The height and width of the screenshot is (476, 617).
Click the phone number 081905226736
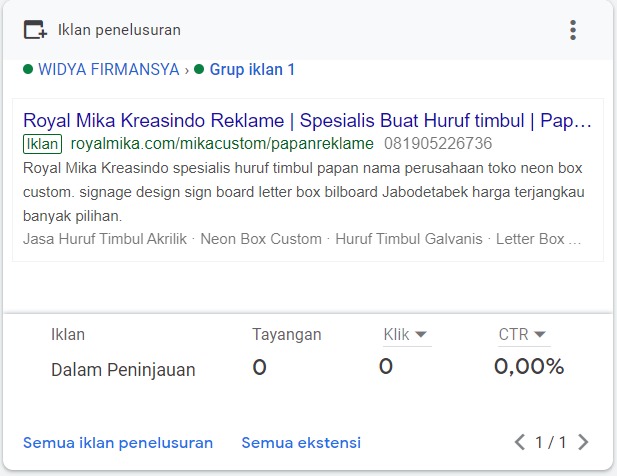[x=438, y=144]
